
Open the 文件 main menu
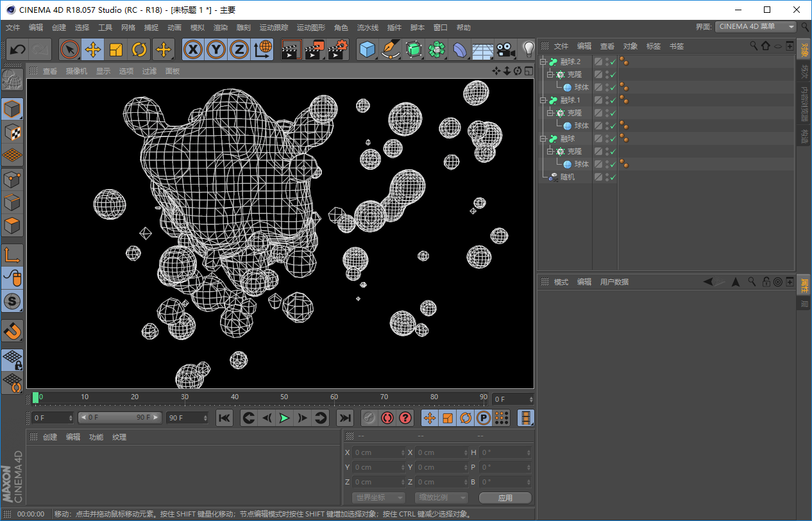(13, 28)
